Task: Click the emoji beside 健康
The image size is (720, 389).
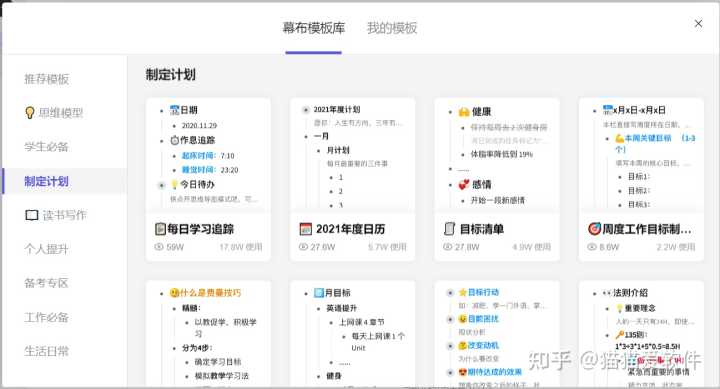Action: pos(464,112)
